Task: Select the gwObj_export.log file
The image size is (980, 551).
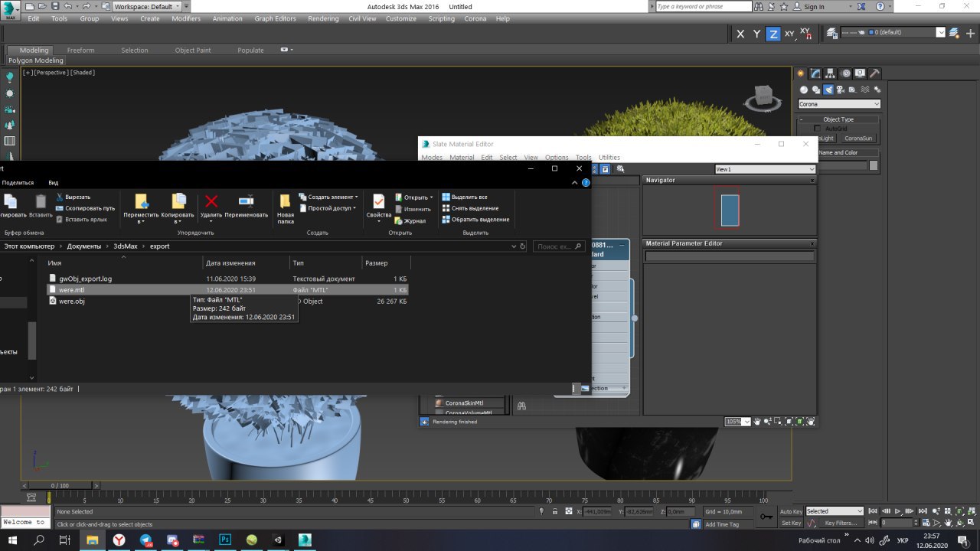Action: coord(85,279)
